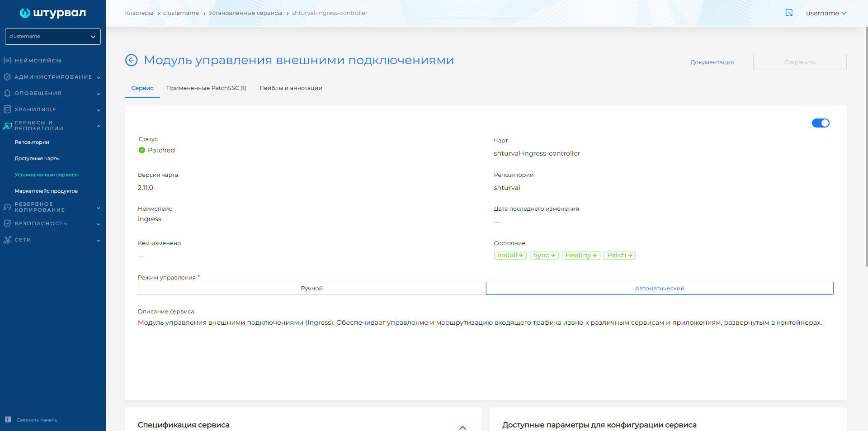This screenshot has height=431, width=868.
Task: Open the clustername dropdown selector
Action: (x=52, y=37)
